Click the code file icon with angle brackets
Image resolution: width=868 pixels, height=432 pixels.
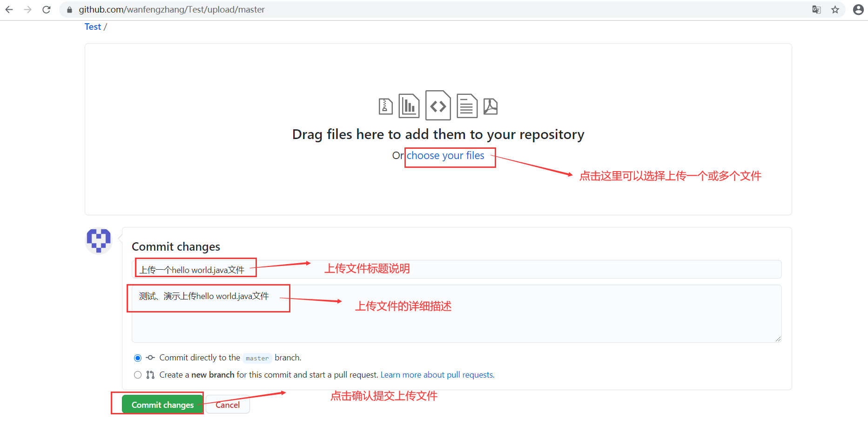[x=438, y=106]
